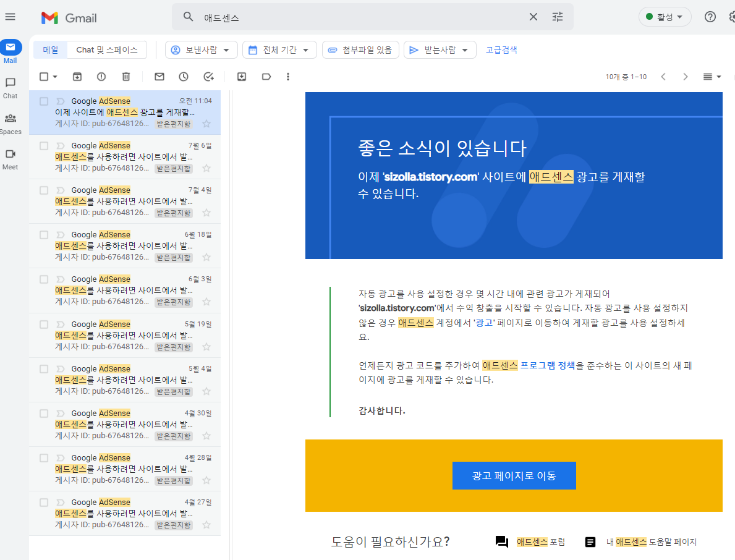Tick checkbox for 오전 11:04 email
Viewport: 735px width, 560px height.
(x=44, y=101)
